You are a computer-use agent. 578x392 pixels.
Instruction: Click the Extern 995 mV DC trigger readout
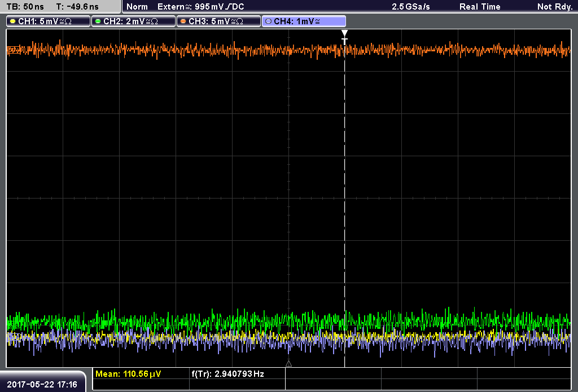click(201, 7)
